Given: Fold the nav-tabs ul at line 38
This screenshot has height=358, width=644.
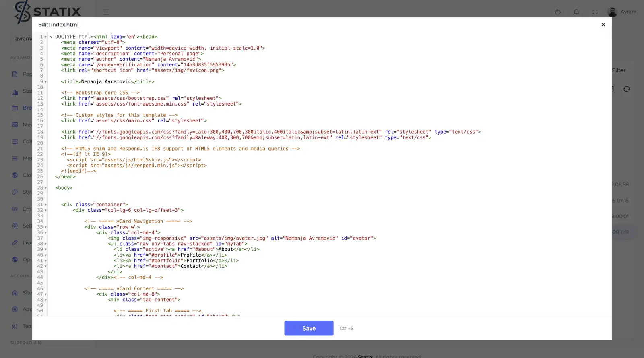Looking at the screenshot, I should (45, 244).
